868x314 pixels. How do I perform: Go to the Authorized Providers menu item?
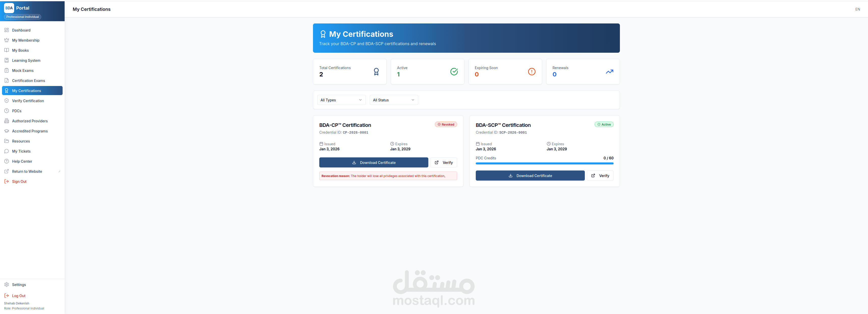tap(30, 121)
